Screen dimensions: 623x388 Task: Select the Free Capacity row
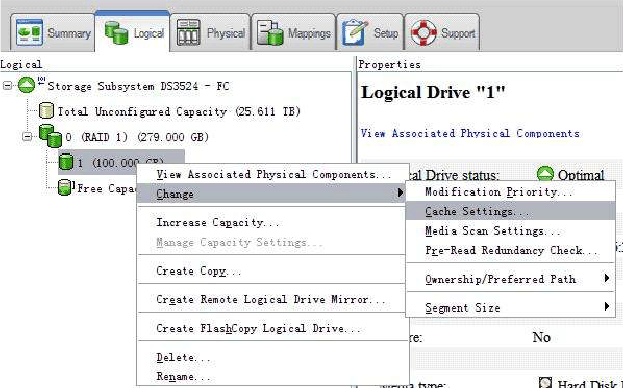pos(106,188)
